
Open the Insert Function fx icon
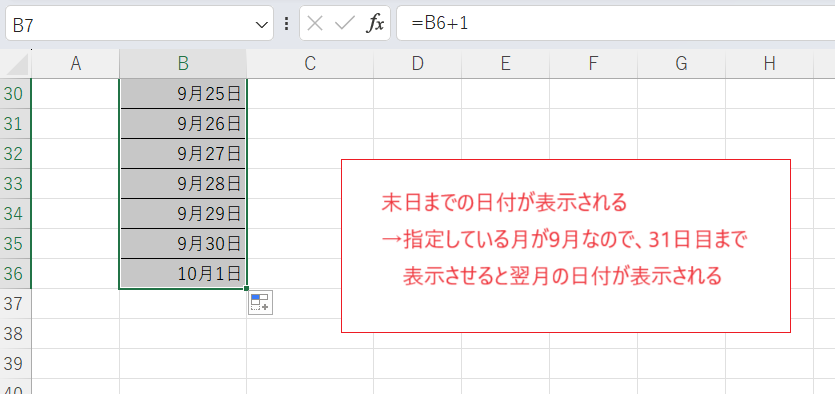coord(375,23)
